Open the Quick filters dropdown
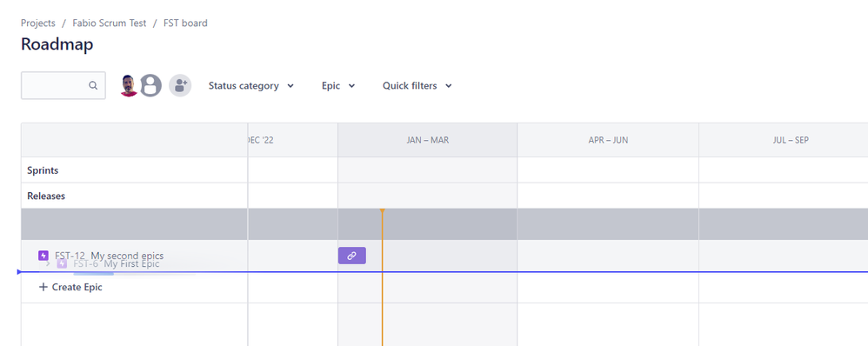 [417, 86]
